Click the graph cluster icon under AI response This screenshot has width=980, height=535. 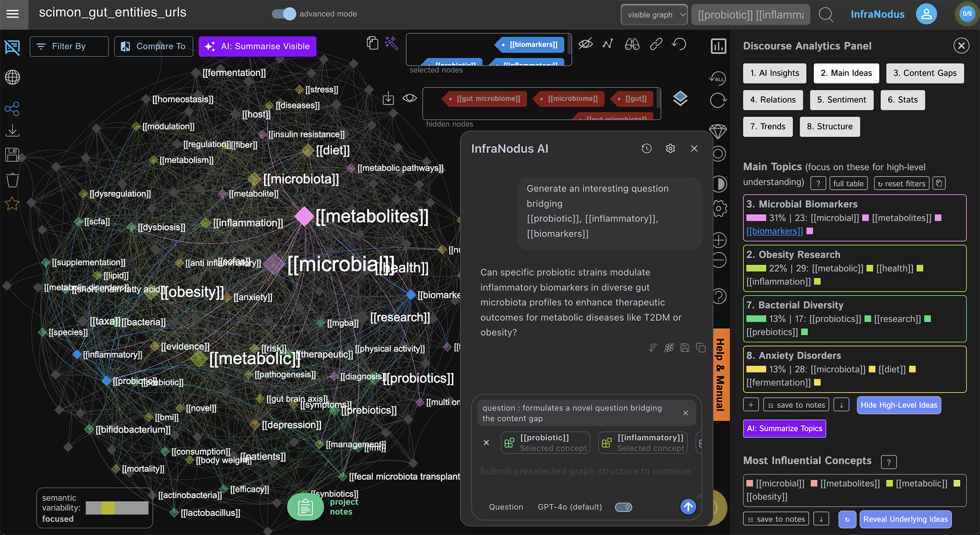pos(669,348)
